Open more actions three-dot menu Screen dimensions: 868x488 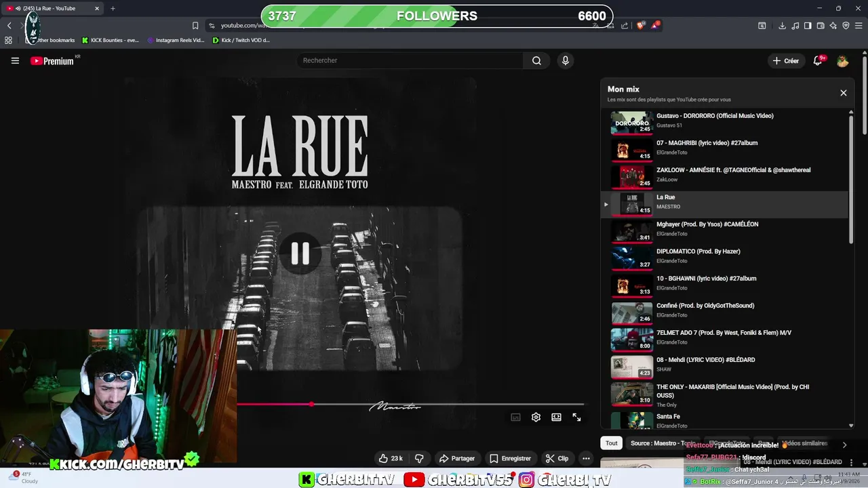586,458
